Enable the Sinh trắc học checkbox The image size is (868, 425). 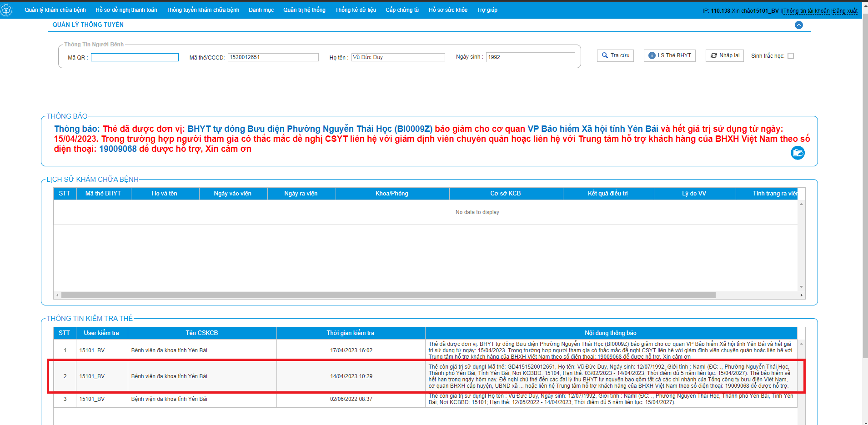(791, 56)
